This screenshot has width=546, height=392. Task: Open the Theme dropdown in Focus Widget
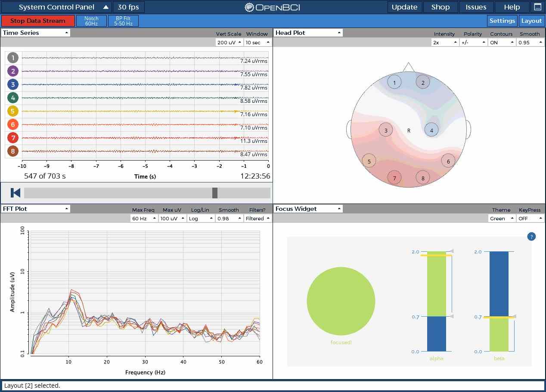501,218
